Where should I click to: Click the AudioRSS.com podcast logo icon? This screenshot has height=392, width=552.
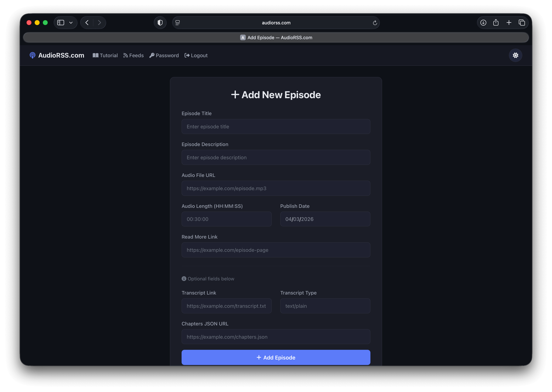[x=33, y=55]
